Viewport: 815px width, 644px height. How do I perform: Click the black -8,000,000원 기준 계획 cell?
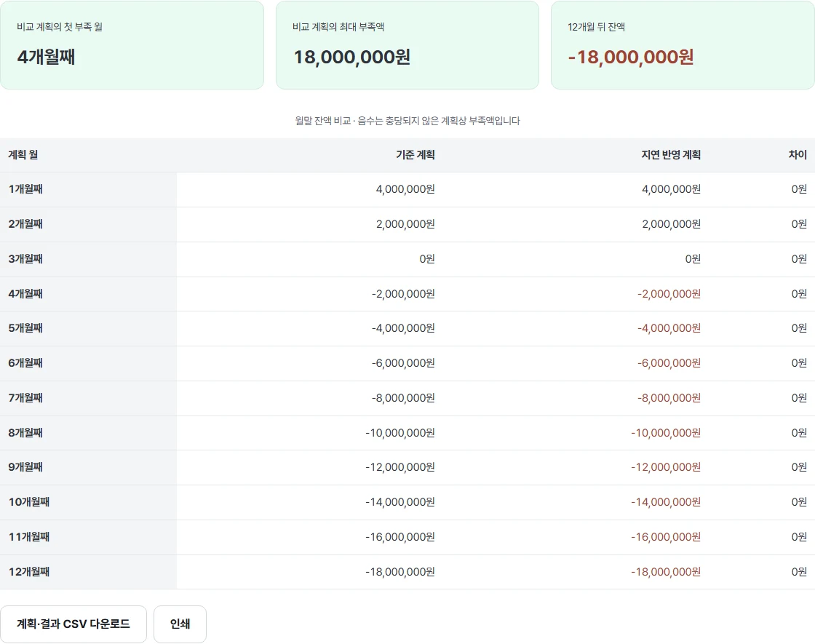click(x=403, y=397)
